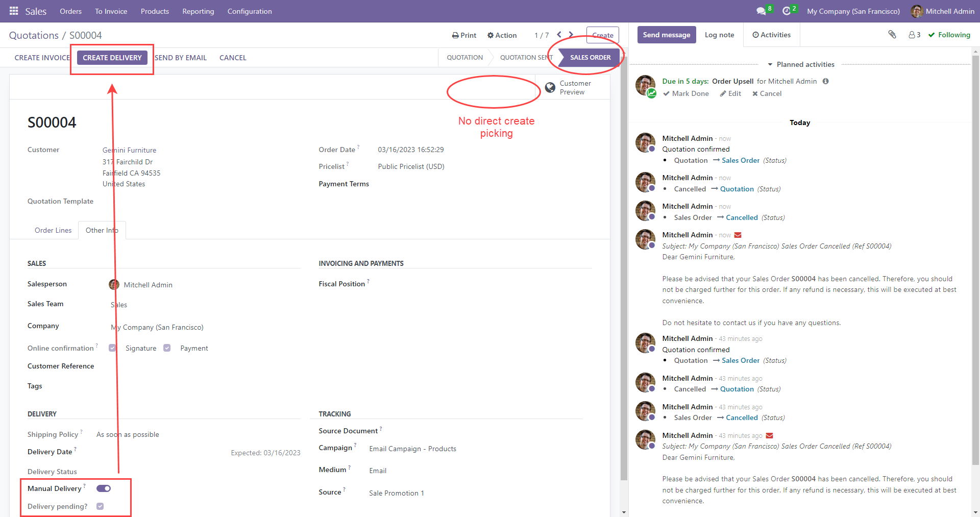Screen dimensions: 980x517
Task: Click the QUOTATION SENT status stage
Action: coord(526,58)
